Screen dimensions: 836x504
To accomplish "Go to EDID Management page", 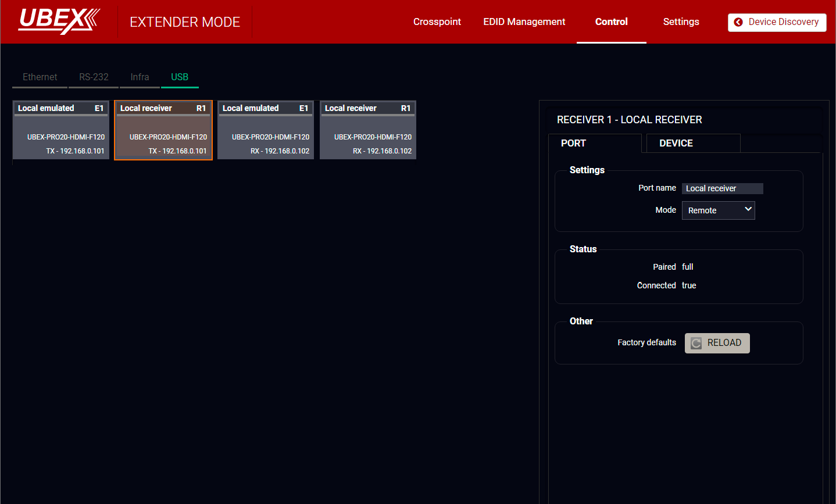I will pyautogui.click(x=524, y=22).
